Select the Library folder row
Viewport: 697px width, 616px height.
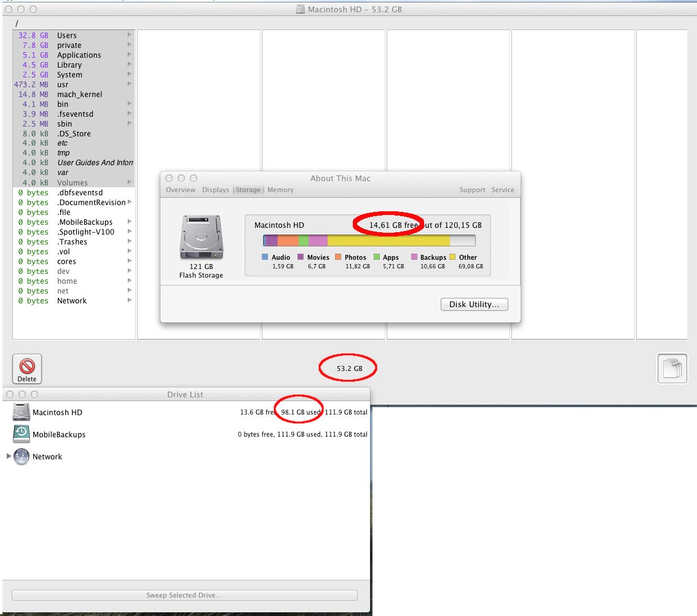pyautogui.click(x=69, y=65)
